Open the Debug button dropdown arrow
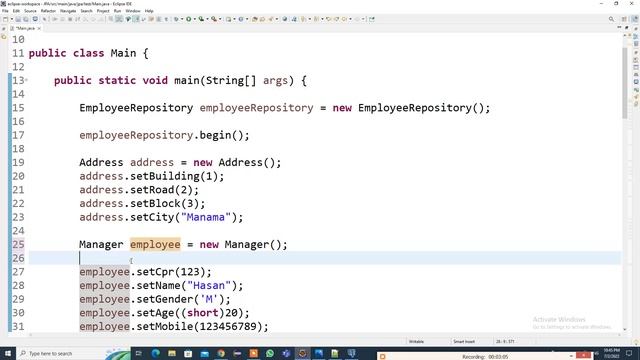 pos(182,19)
